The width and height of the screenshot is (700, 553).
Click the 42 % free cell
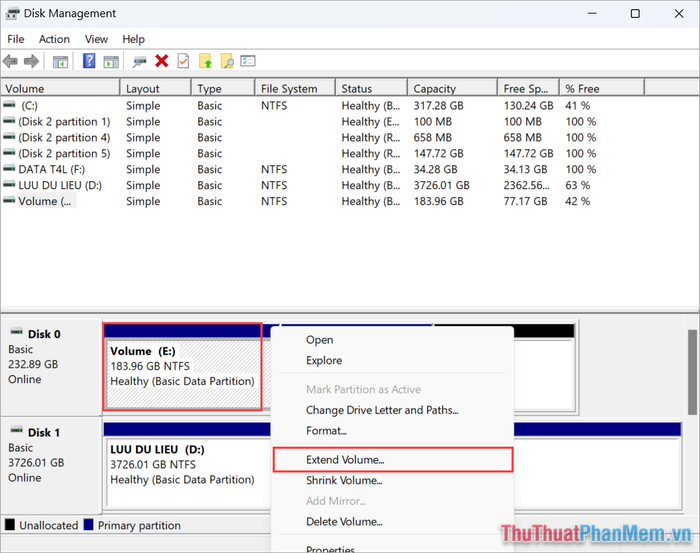(578, 202)
